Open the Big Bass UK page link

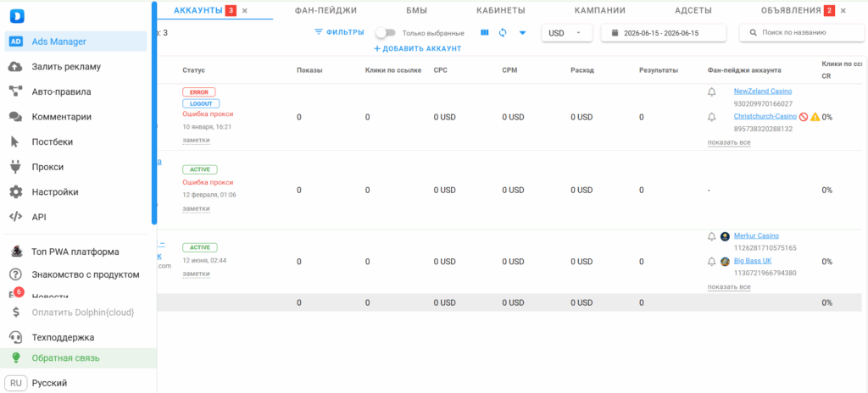(753, 261)
